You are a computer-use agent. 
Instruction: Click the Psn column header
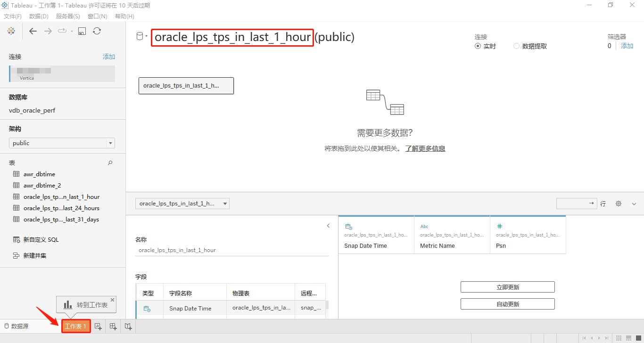point(528,235)
